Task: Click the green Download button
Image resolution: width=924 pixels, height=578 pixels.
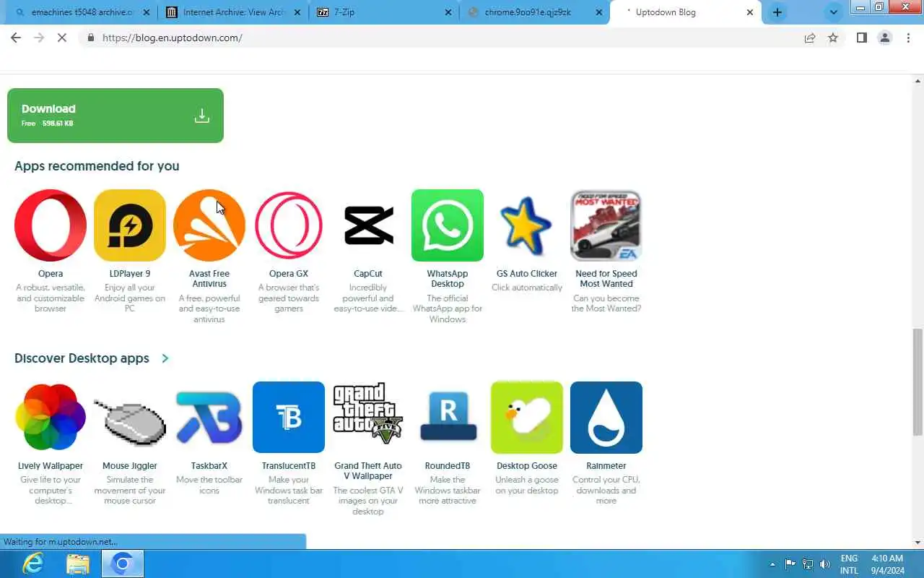Action: coord(115,116)
